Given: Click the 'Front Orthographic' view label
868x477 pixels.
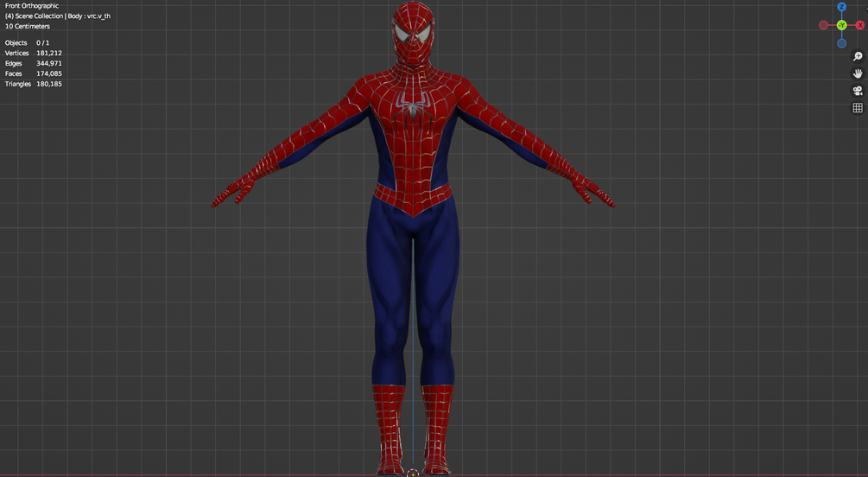Looking at the screenshot, I should point(32,6).
